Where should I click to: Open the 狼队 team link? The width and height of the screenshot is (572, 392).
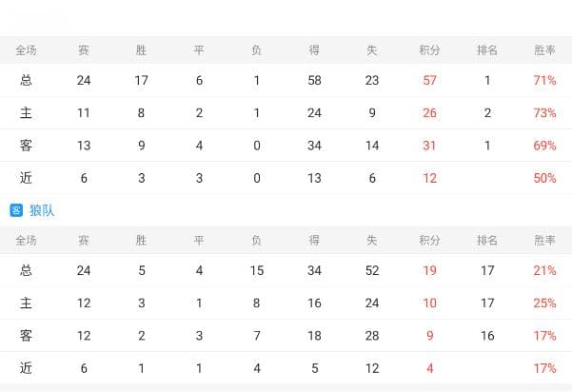pos(42,210)
